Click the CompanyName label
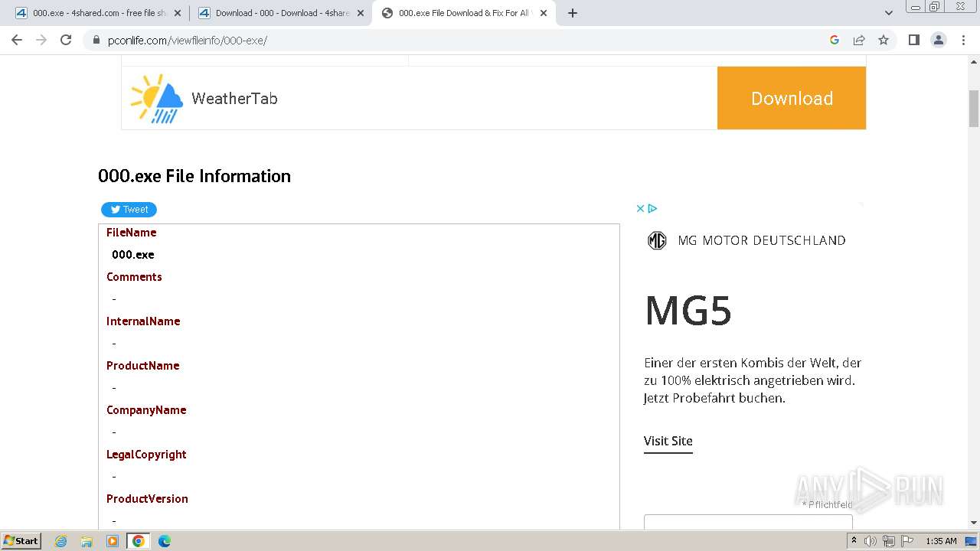 146,410
